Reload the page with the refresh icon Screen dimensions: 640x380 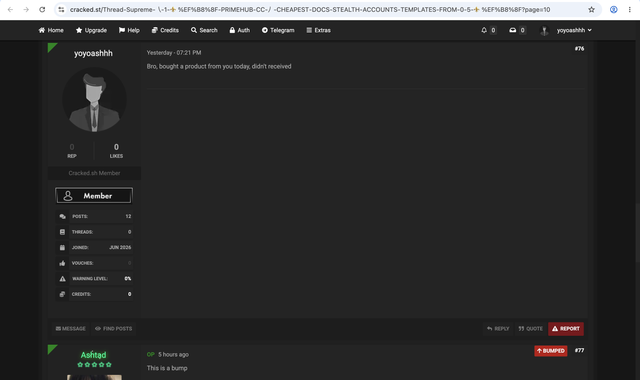coord(42,9)
